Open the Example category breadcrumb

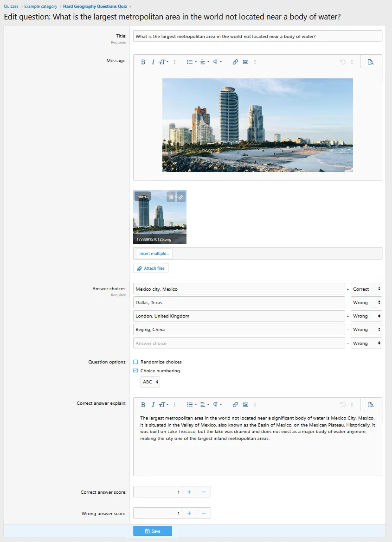[41, 6]
